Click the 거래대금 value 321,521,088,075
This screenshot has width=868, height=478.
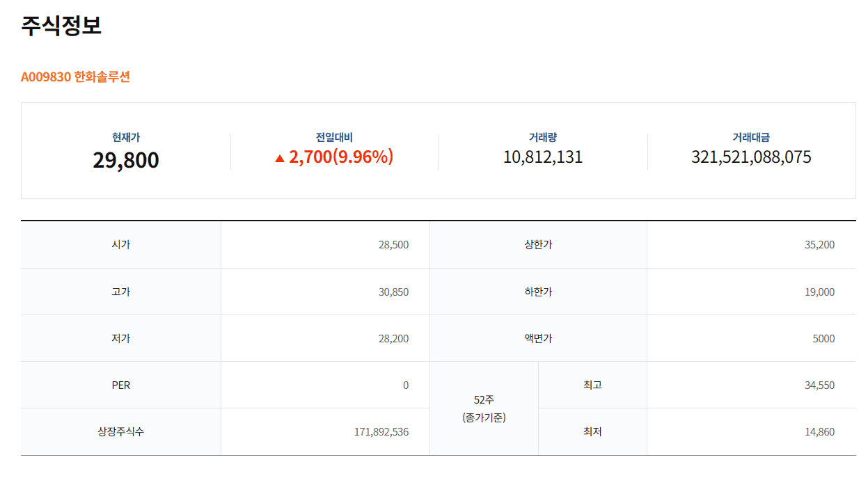pyautogui.click(x=751, y=157)
